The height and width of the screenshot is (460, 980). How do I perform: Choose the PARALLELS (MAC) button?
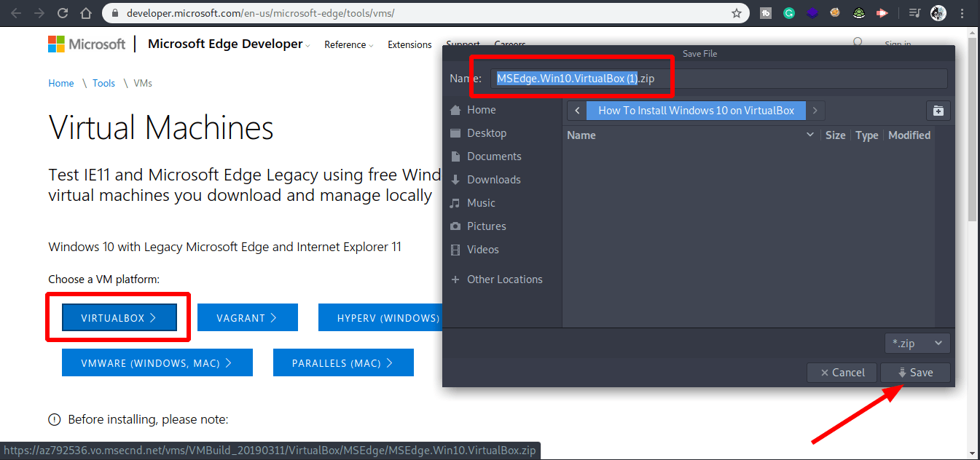pos(343,362)
